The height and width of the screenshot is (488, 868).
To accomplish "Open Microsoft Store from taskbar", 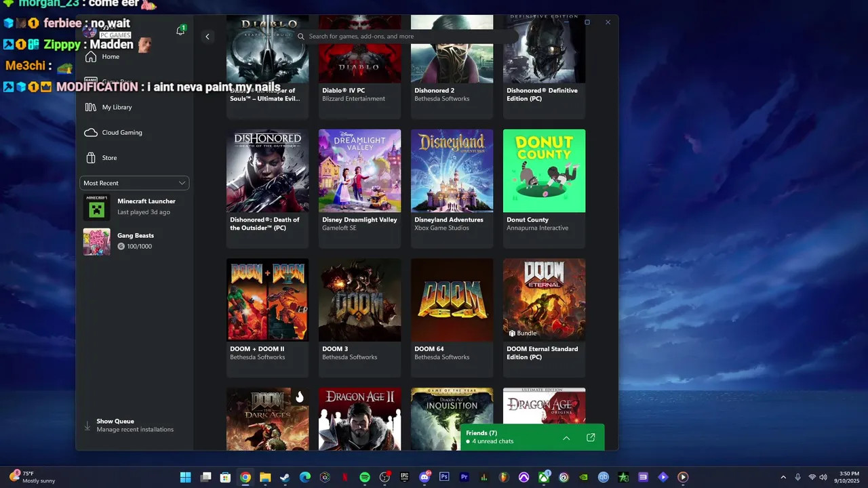I will pos(226,477).
